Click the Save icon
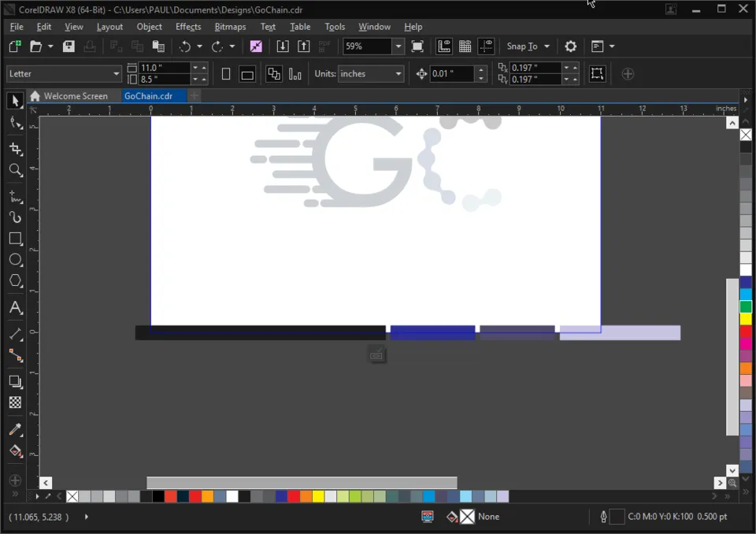 click(x=69, y=46)
